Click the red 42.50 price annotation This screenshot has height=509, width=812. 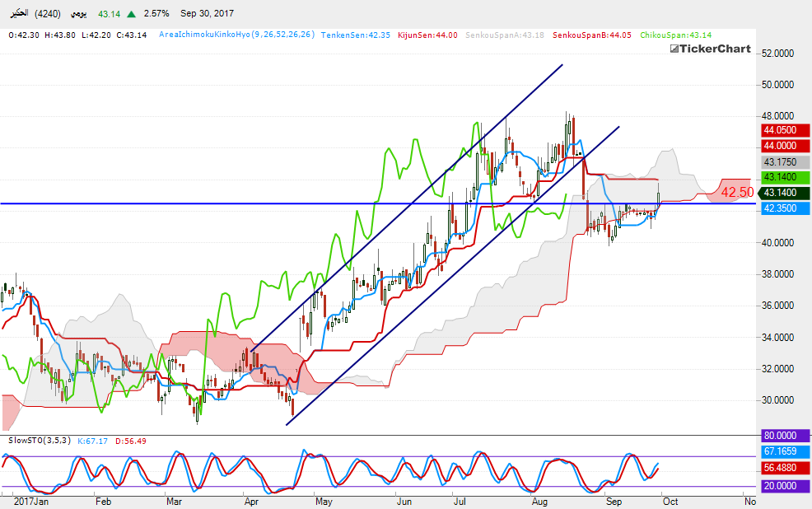[737, 192]
